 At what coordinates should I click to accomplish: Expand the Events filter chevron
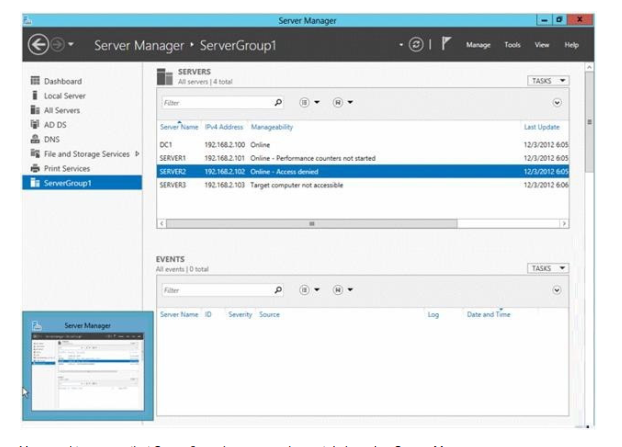[x=557, y=290]
